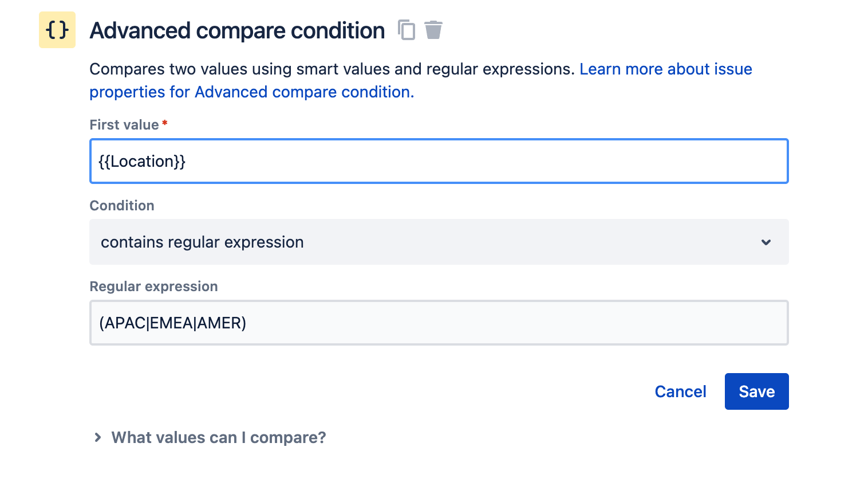Click the 'First value' field label
The image size is (868, 486).
coord(124,125)
